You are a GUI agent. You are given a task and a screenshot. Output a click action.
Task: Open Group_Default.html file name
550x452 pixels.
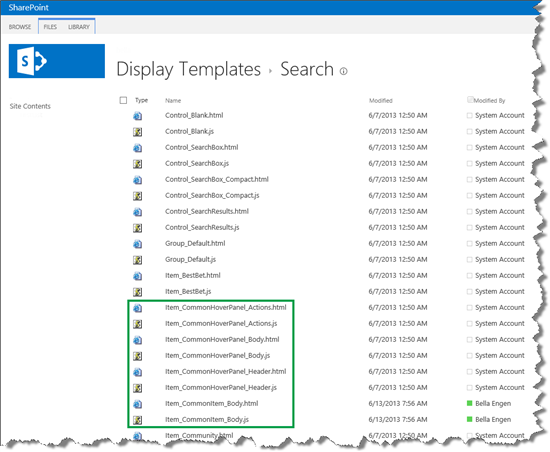(x=195, y=243)
